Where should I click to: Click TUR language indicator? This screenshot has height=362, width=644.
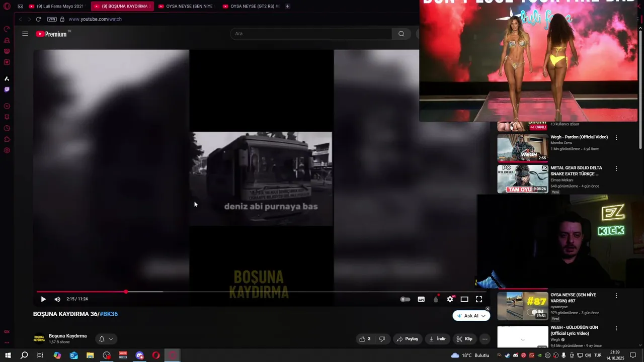(598, 355)
